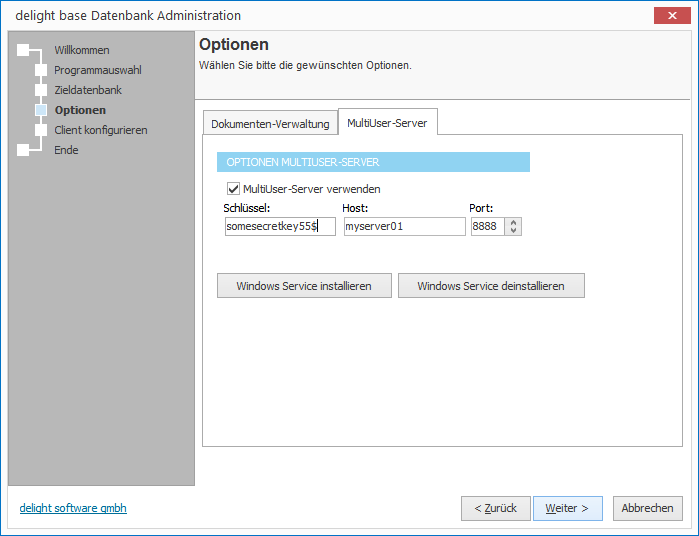This screenshot has width=699, height=536.
Task: Click Windows Service installieren button
Action: coord(304,286)
